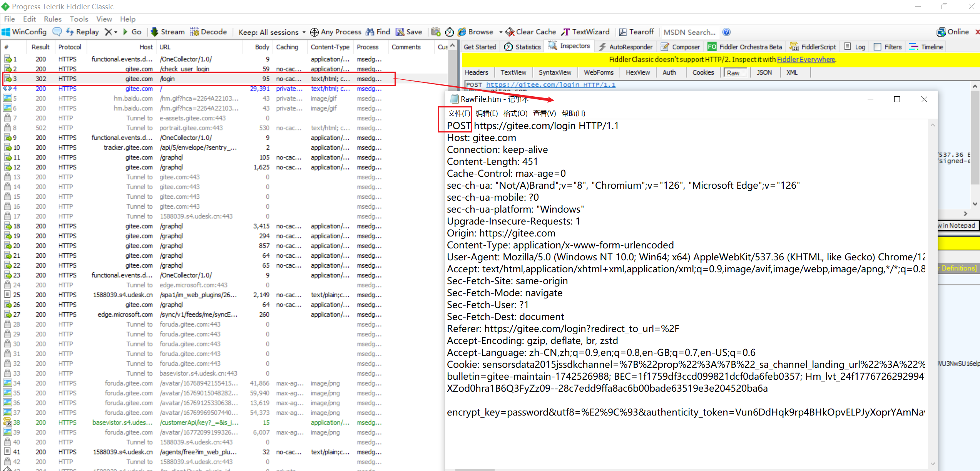Switch to the AutoResponder tab

[625, 47]
